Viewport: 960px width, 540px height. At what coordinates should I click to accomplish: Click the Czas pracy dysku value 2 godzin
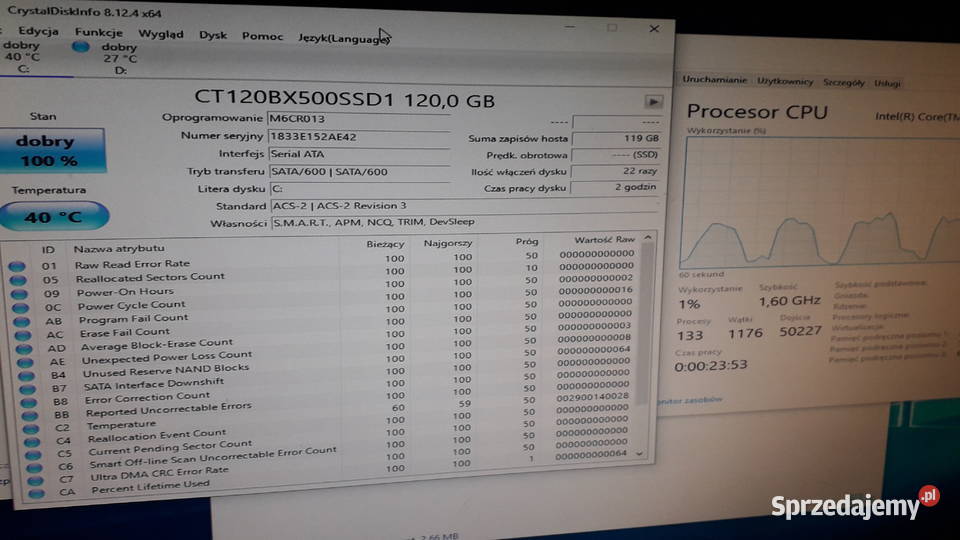click(x=615, y=187)
